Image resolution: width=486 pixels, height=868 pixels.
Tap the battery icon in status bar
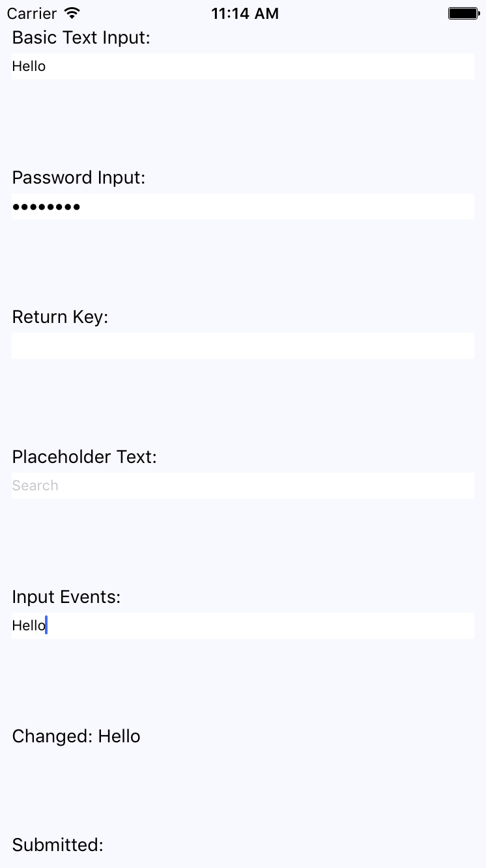[x=463, y=13]
